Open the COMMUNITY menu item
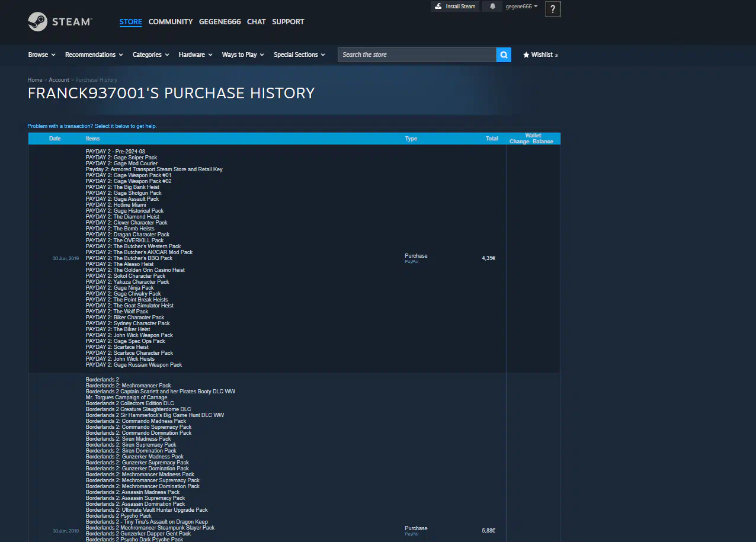This screenshot has height=542, width=756. coord(171,22)
